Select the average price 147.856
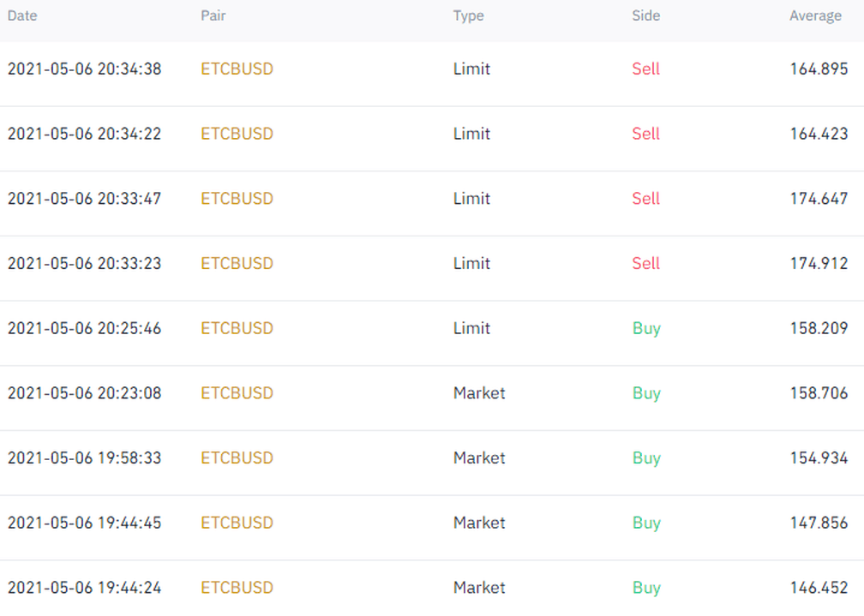864x616 pixels. [x=819, y=523]
